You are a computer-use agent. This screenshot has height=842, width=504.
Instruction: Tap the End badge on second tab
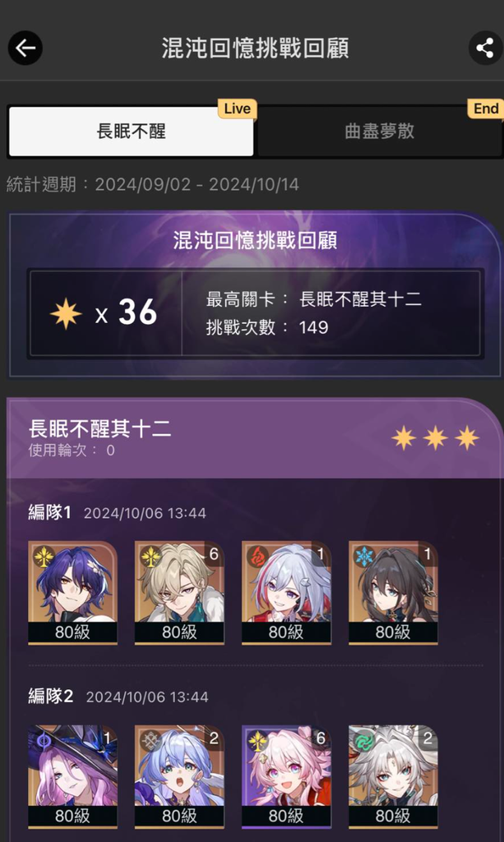pos(486,109)
